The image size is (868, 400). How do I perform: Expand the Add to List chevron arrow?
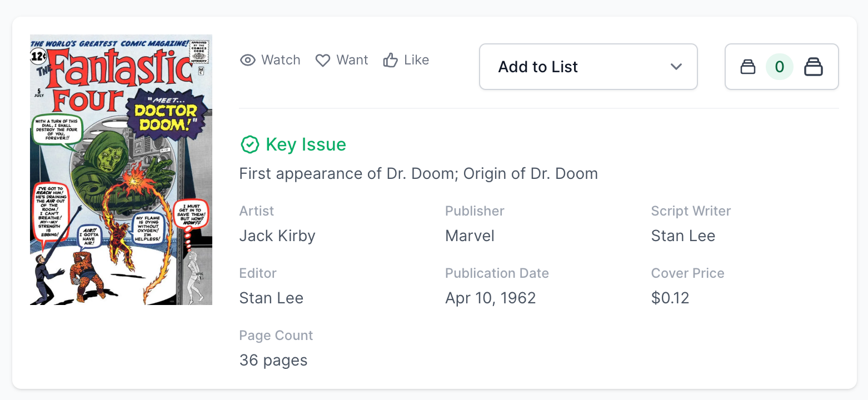click(676, 67)
